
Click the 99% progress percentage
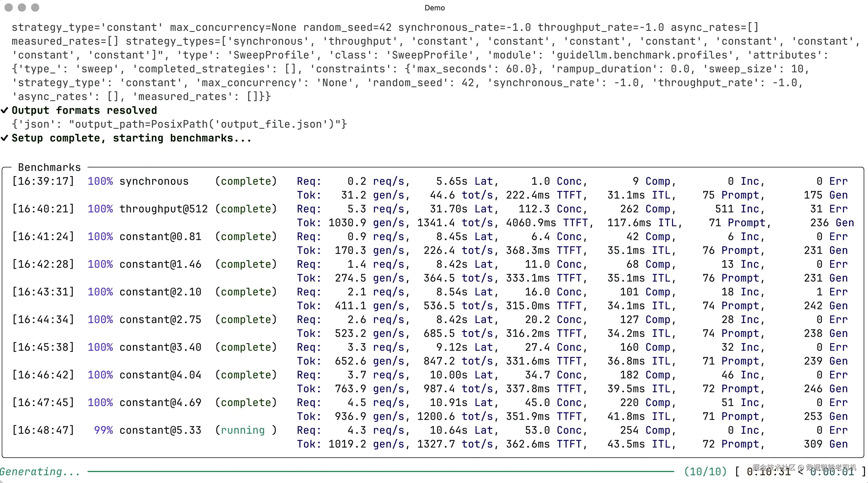103,430
